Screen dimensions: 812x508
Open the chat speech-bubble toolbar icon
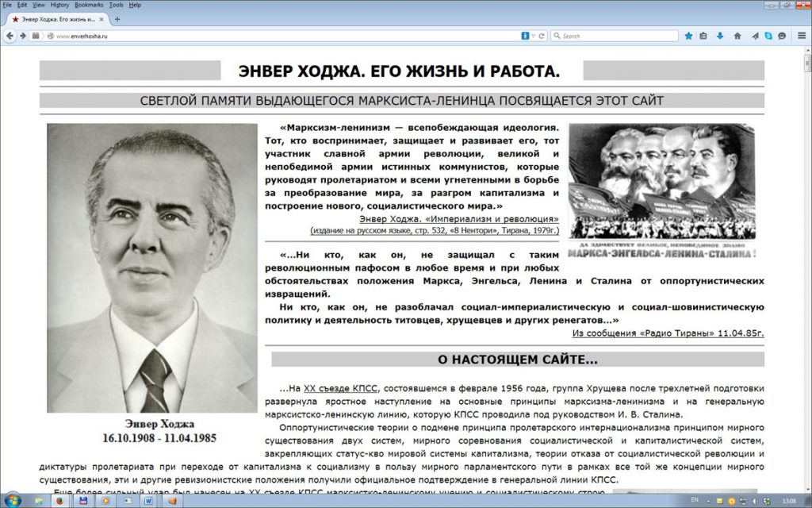pyautogui.click(x=783, y=36)
